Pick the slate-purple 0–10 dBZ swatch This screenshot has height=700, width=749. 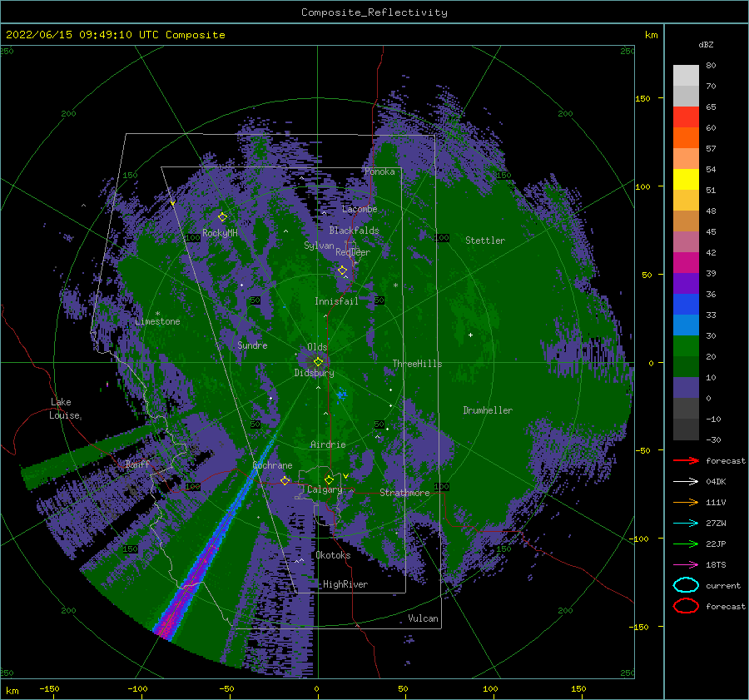(686, 388)
